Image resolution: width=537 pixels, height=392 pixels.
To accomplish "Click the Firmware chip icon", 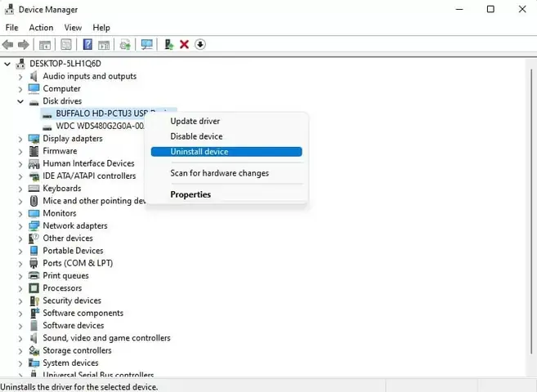I will (34, 151).
